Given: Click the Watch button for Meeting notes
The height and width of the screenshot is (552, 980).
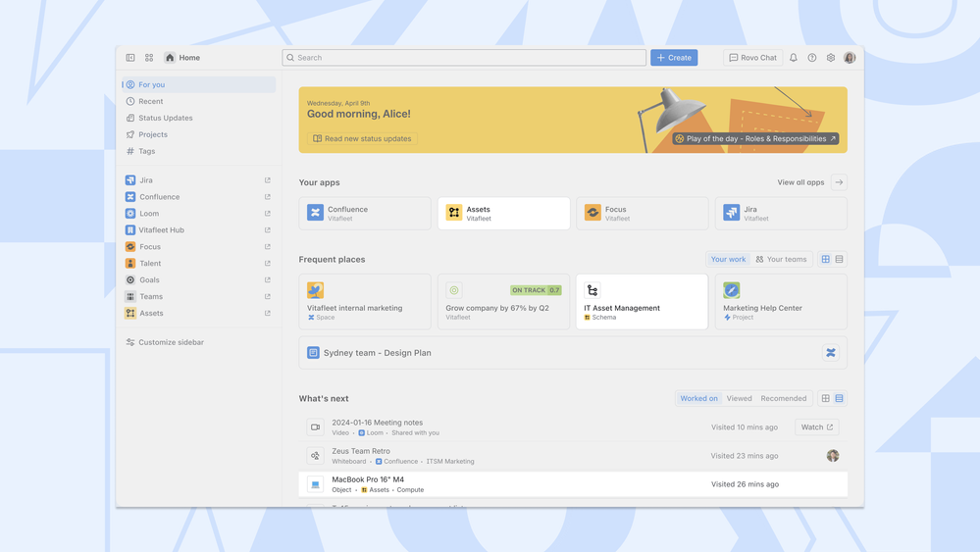Looking at the screenshot, I should pyautogui.click(x=817, y=427).
